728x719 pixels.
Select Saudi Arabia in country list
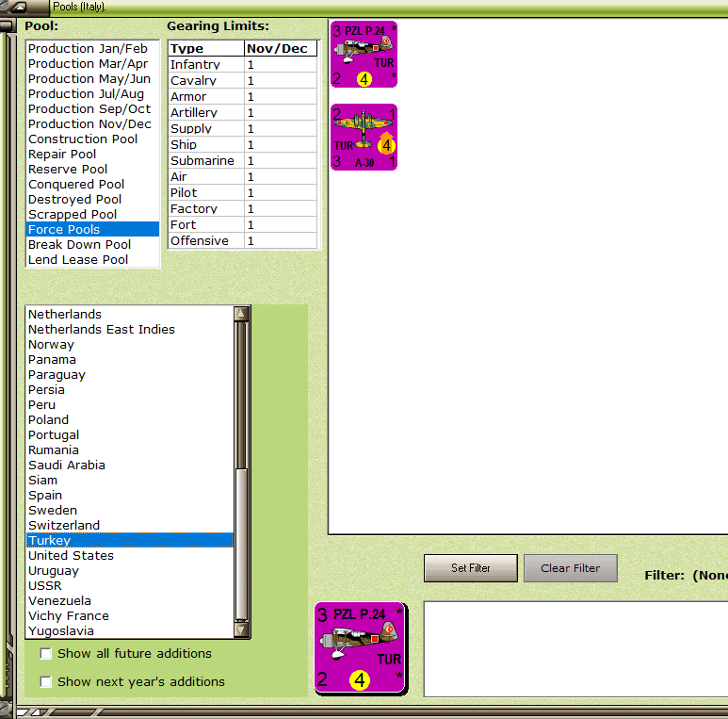click(x=130, y=465)
